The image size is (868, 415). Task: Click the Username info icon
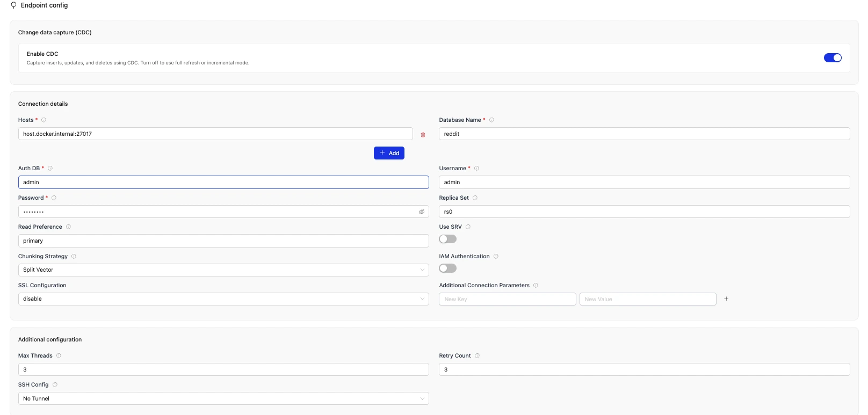(x=476, y=169)
